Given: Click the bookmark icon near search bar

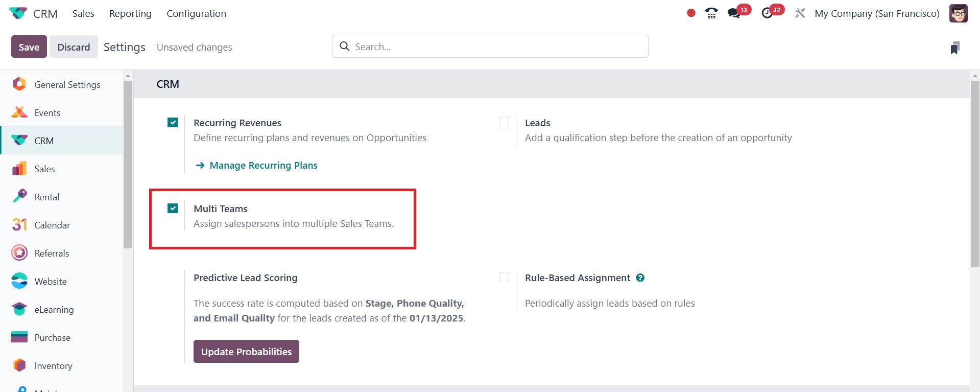Looking at the screenshot, I should coord(954,48).
